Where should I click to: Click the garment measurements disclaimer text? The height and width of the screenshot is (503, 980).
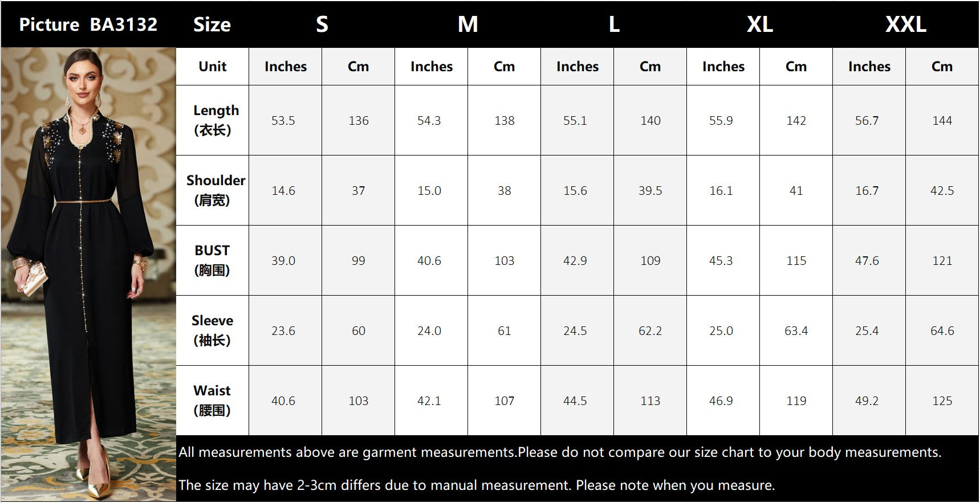point(559,452)
